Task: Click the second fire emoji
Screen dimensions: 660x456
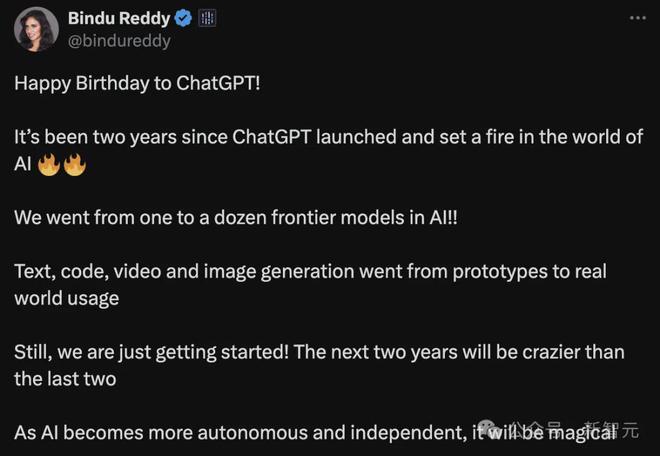Action: tap(75, 164)
